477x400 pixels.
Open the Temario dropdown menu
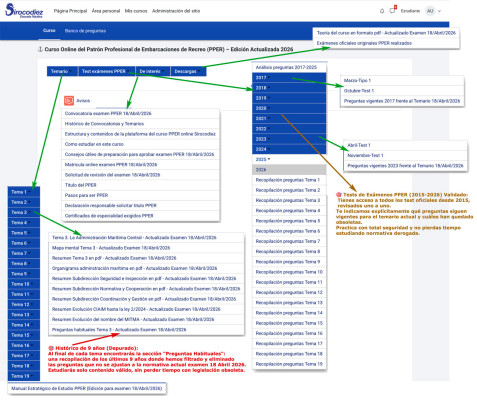pyautogui.click(x=62, y=71)
